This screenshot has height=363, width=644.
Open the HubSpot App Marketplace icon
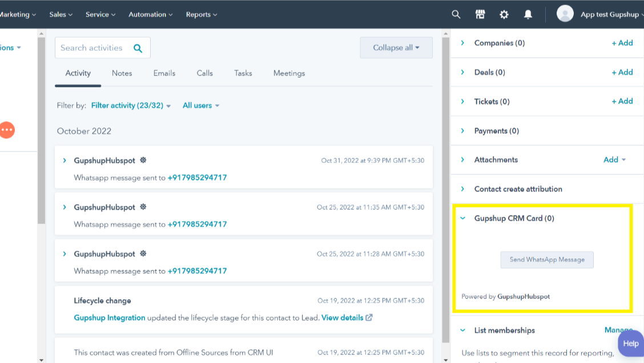click(480, 14)
